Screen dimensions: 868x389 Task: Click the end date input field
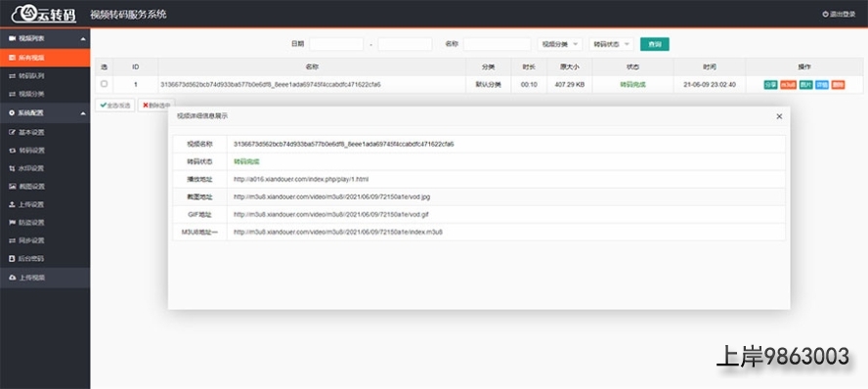click(406, 44)
